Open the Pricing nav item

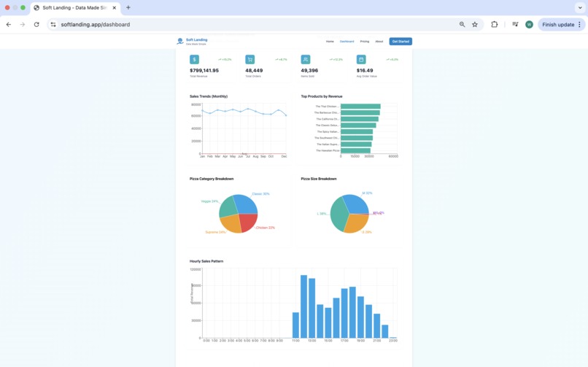tap(365, 42)
